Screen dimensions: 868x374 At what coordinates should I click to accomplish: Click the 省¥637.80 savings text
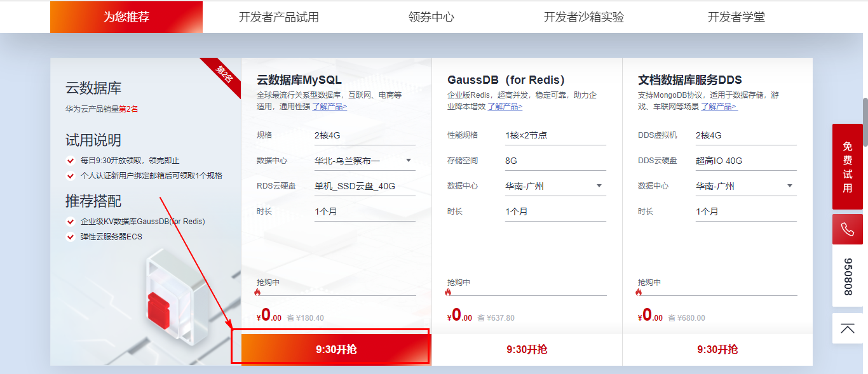496,318
